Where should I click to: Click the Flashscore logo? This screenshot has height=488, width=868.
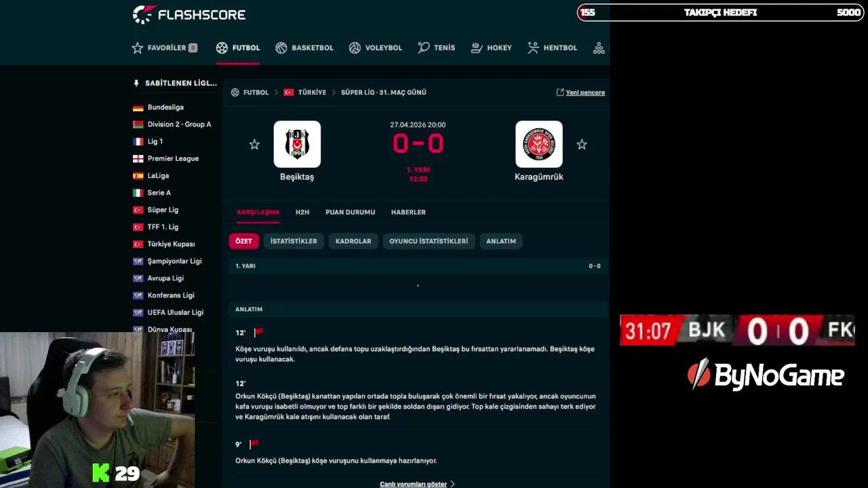(189, 14)
